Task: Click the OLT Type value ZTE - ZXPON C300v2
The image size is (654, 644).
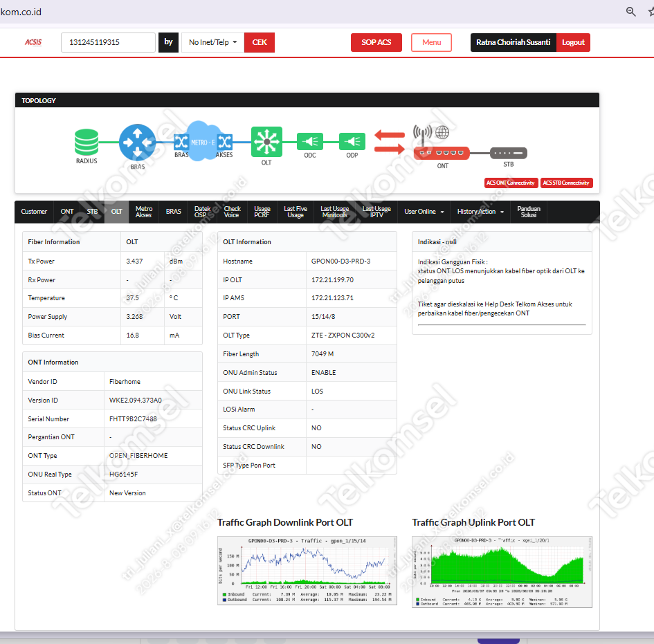Action: (343, 335)
